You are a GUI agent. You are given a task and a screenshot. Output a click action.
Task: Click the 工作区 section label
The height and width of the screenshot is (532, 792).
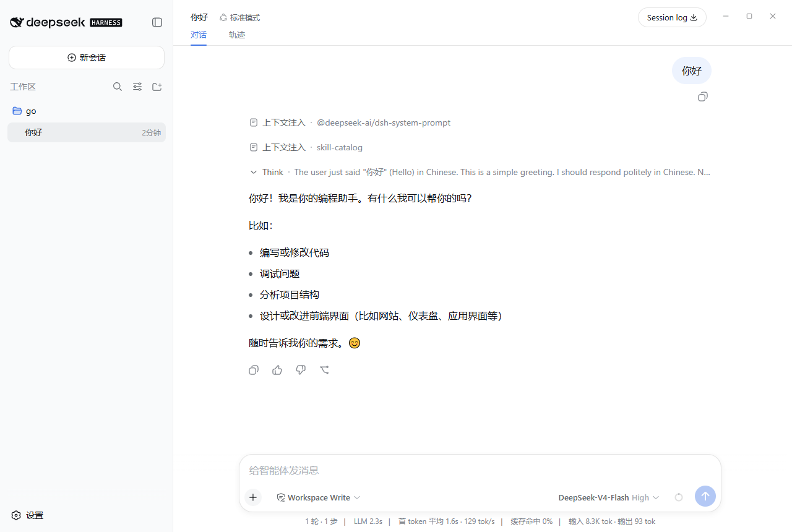point(23,87)
